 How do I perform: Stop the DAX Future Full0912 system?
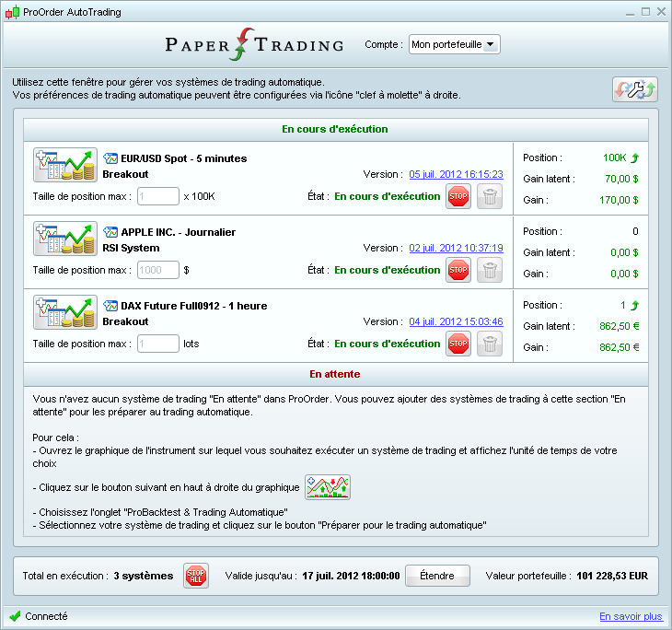point(458,344)
